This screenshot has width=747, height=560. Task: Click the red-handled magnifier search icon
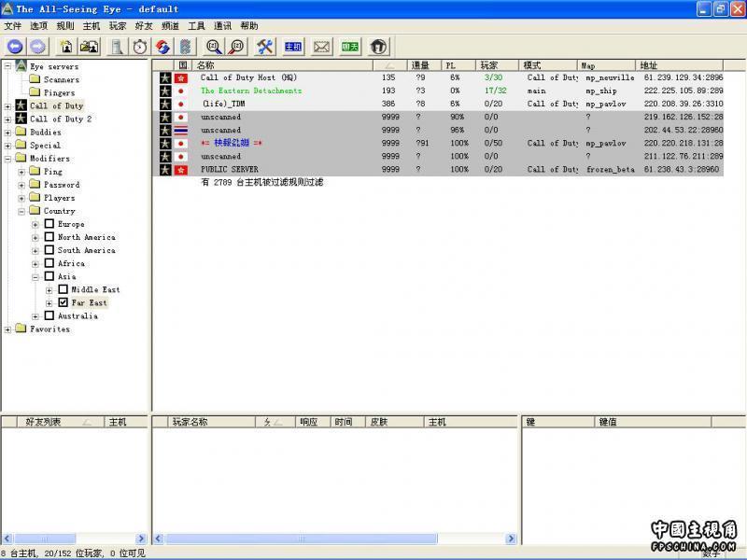[x=237, y=46]
